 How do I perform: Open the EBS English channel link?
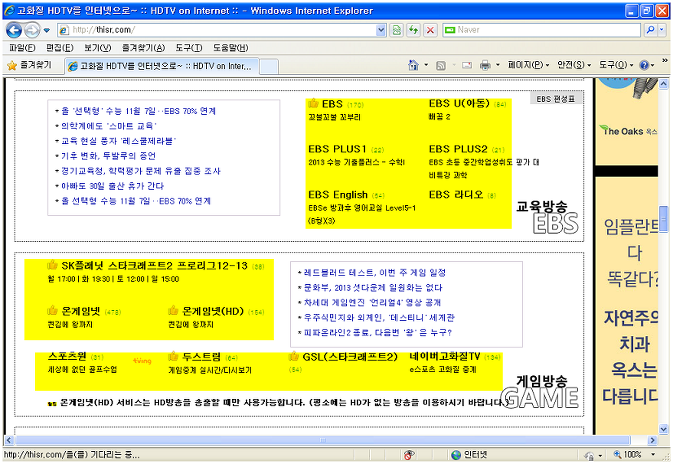point(338,195)
